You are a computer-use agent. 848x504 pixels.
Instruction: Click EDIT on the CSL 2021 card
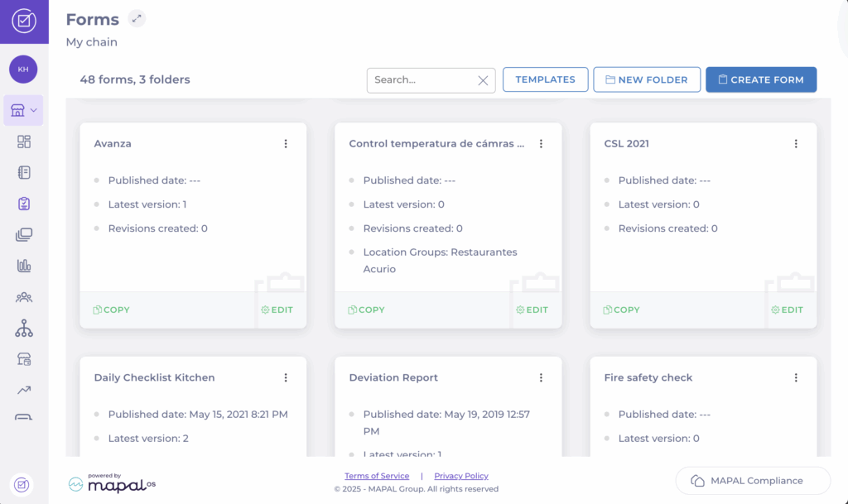[x=787, y=310]
